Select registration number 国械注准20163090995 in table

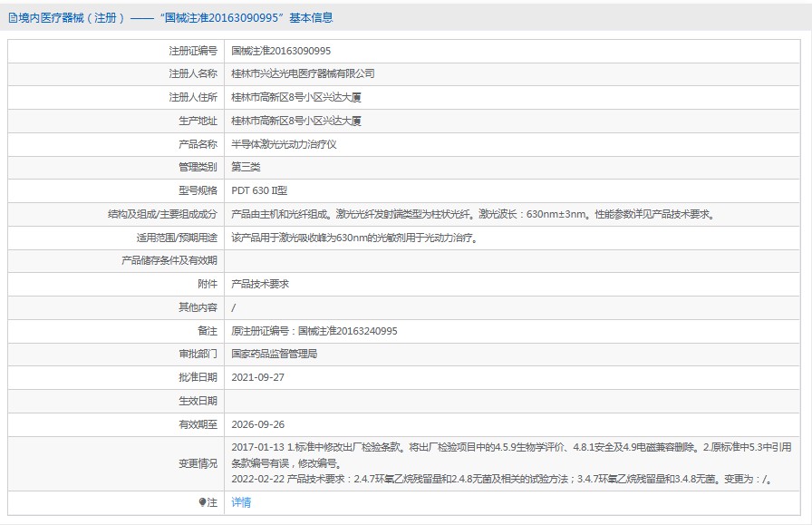pyautogui.click(x=281, y=51)
